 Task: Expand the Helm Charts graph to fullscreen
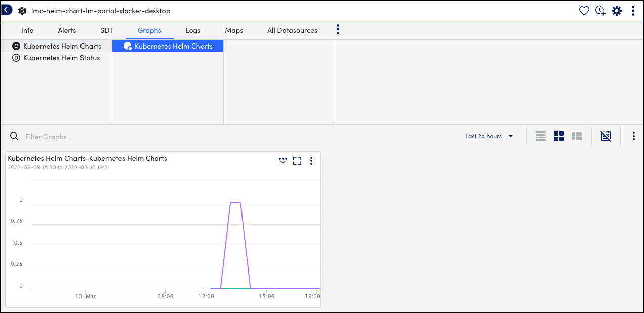point(297,161)
